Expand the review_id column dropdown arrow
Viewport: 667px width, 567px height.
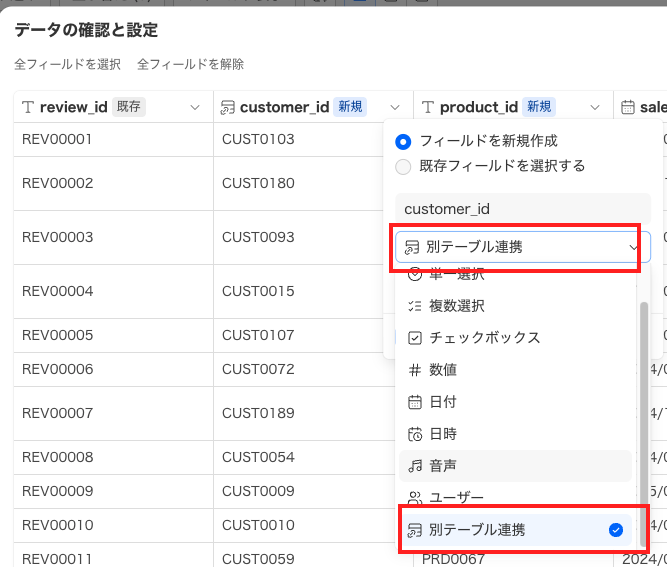pos(194,107)
